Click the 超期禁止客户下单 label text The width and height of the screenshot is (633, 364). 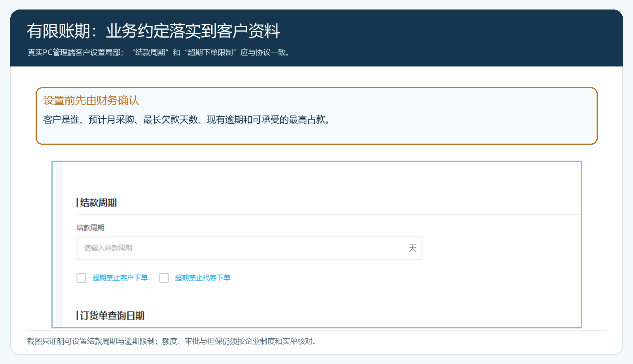pyautogui.click(x=120, y=278)
